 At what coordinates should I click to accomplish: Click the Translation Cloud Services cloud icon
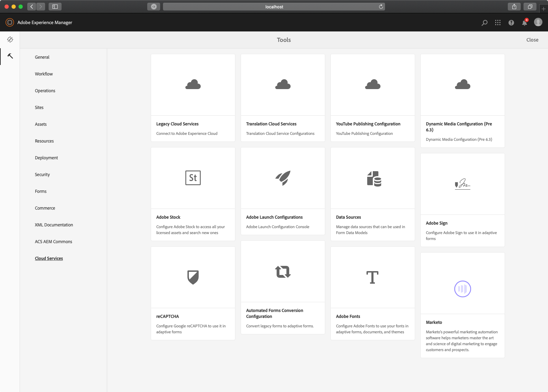(283, 85)
